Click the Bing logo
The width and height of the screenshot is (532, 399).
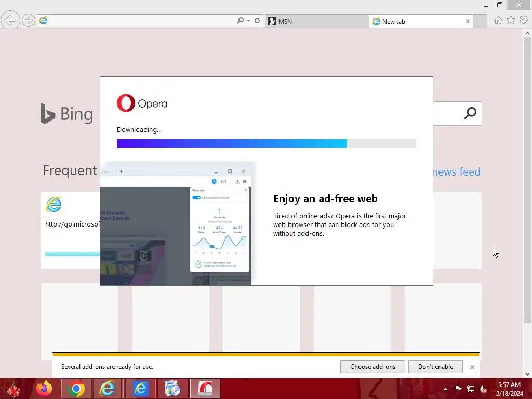click(66, 114)
